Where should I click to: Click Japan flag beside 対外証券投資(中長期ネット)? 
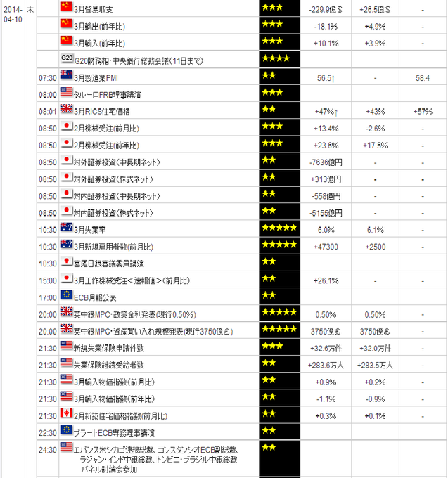[x=67, y=160]
